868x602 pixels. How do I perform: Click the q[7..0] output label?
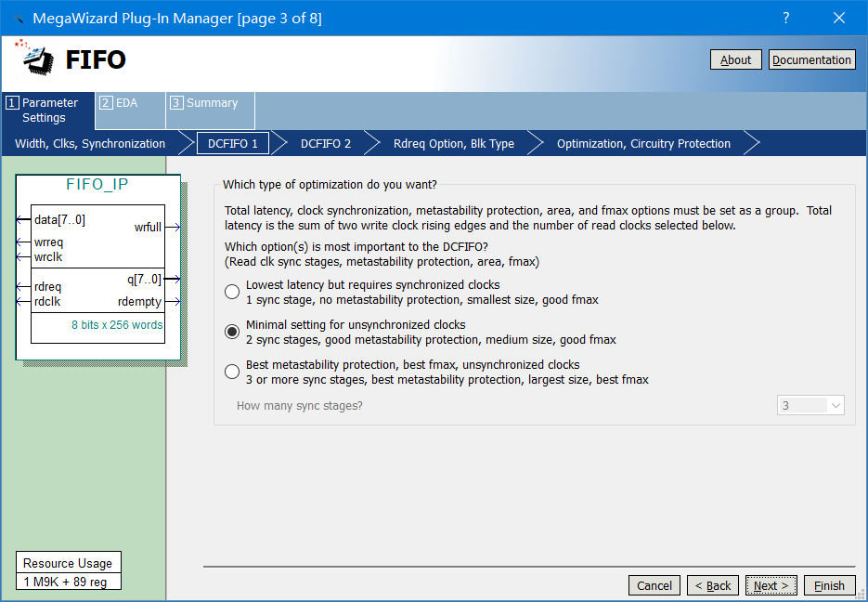click(x=145, y=279)
